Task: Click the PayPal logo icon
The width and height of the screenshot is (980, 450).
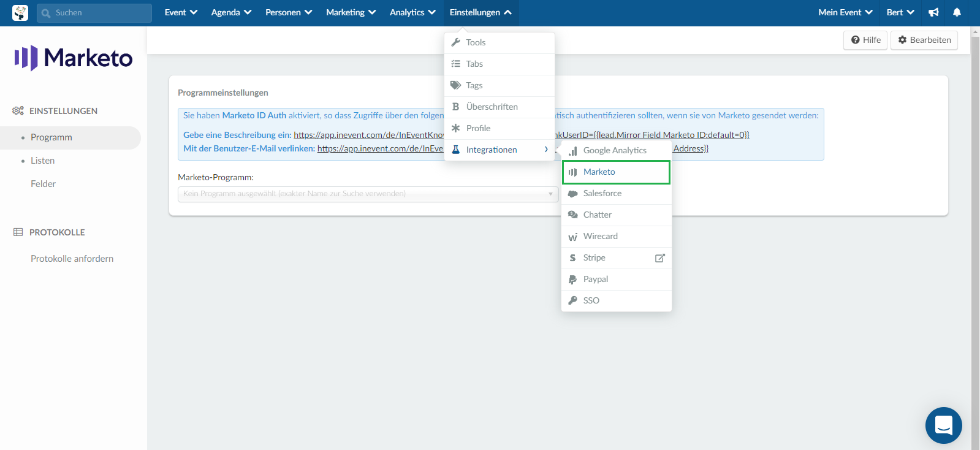Action: pyautogui.click(x=572, y=280)
